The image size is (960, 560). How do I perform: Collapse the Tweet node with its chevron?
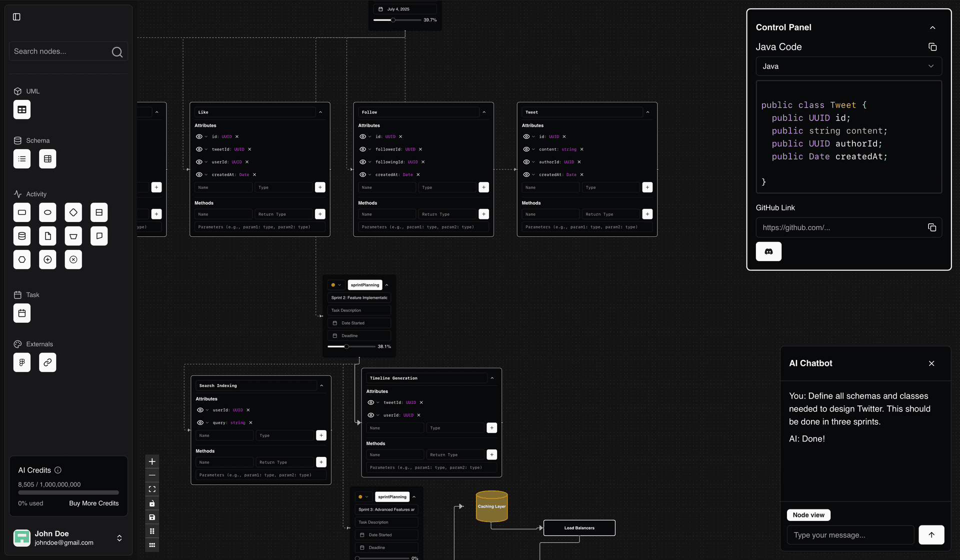pyautogui.click(x=647, y=112)
